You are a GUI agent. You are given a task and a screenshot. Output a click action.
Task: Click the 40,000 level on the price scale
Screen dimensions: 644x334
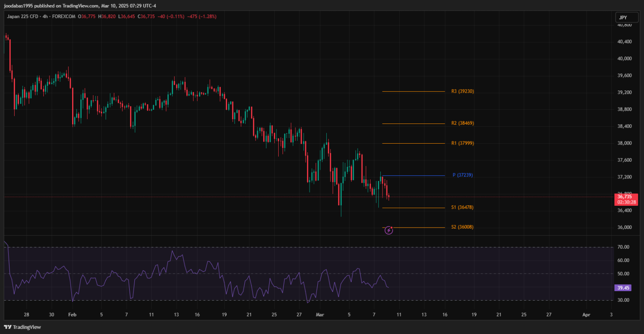coord(624,59)
